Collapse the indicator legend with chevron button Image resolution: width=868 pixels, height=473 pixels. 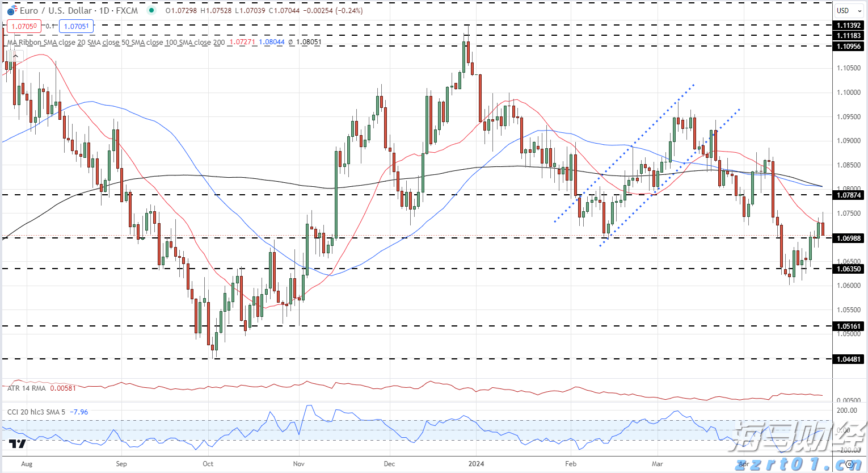click(15, 56)
